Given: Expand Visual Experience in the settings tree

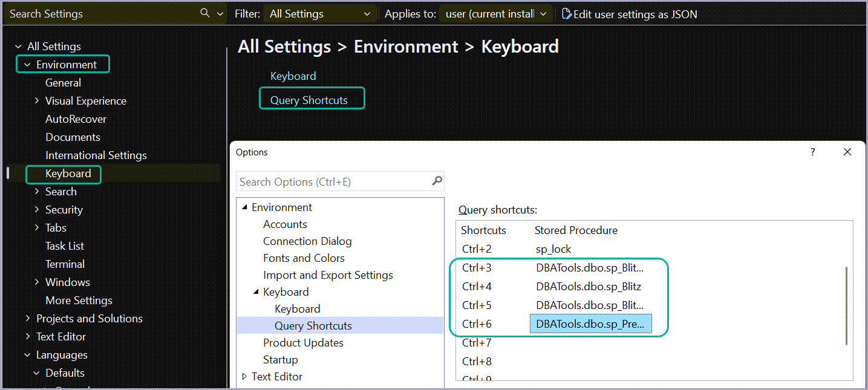Looking at the screenshot, I should click(37, 100).
